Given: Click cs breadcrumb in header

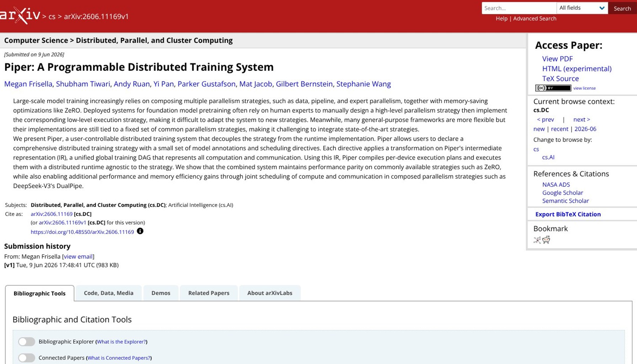Looking at the screenshot, I should (x=52, y=16).
